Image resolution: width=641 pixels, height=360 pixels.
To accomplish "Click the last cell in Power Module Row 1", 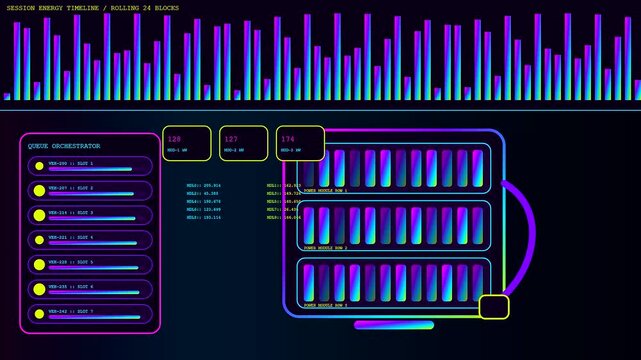I will click(477, 168).
